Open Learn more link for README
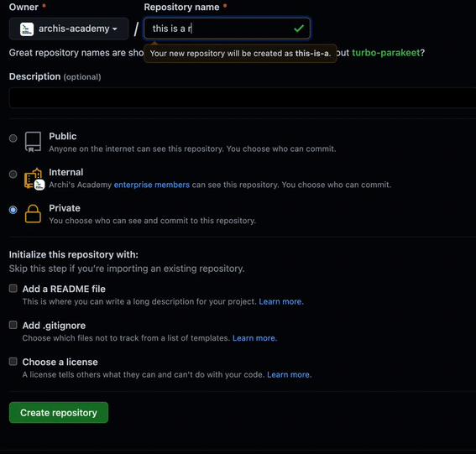 click(281, 301)
